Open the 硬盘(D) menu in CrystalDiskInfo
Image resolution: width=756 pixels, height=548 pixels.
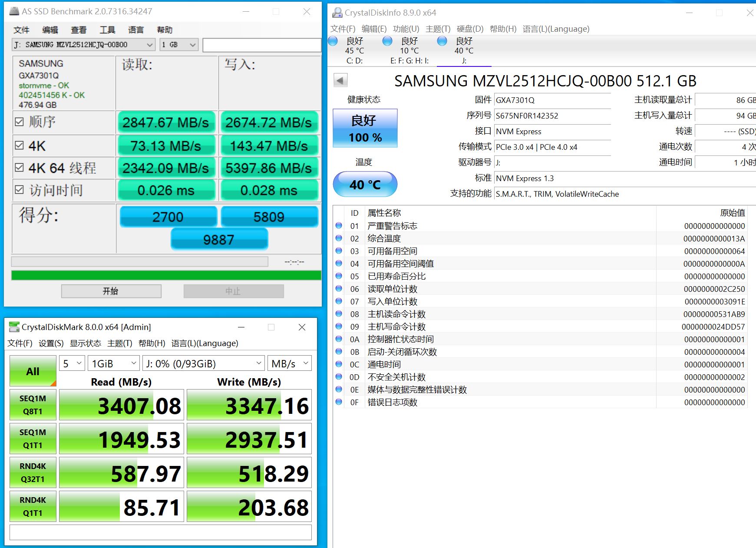470,29
